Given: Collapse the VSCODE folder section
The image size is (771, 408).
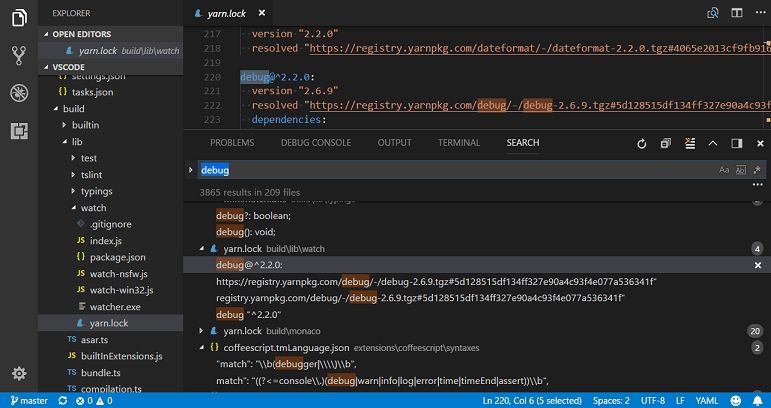Looking at the screenshot, I should (111, 67).
